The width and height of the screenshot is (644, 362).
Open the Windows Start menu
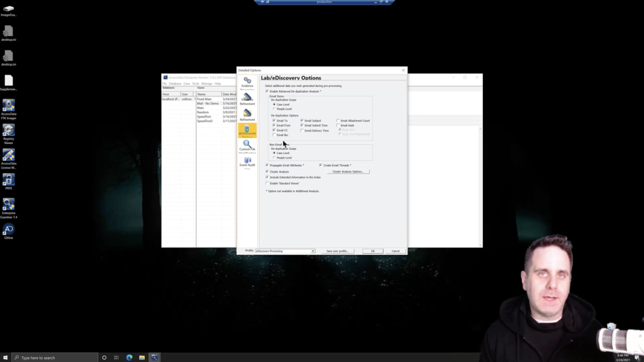coord(5,358)
